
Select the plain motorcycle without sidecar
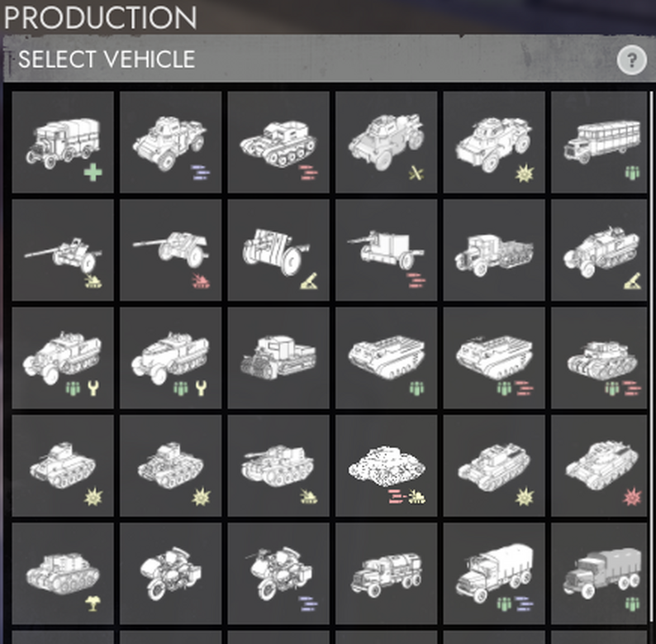tap(171, 574)
